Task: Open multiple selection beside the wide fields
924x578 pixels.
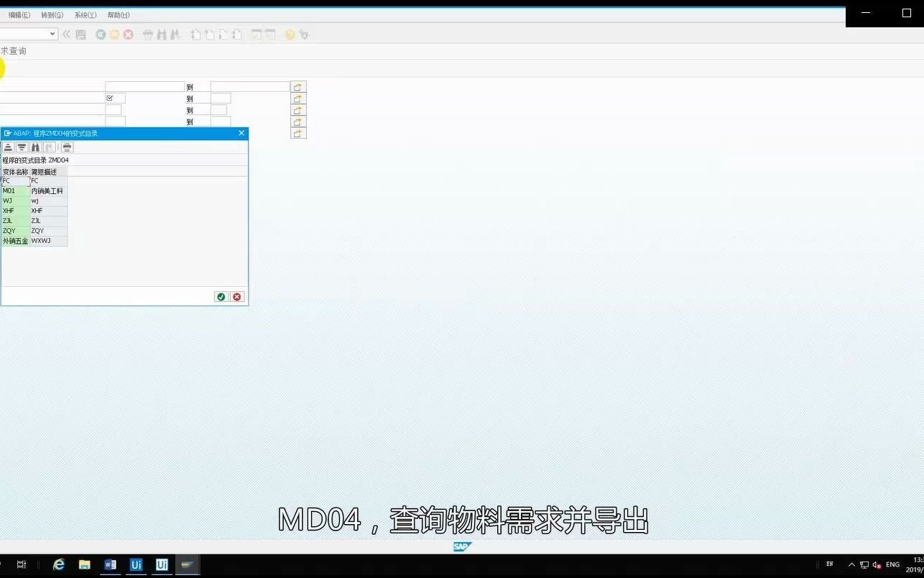Action: (298, 87)
